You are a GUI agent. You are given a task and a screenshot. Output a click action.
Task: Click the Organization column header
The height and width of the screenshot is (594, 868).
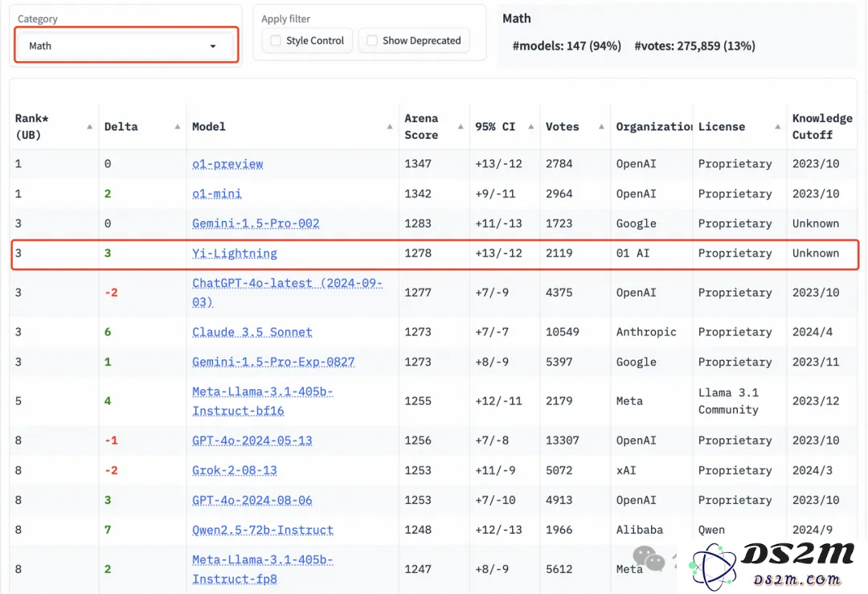point(653,127)
